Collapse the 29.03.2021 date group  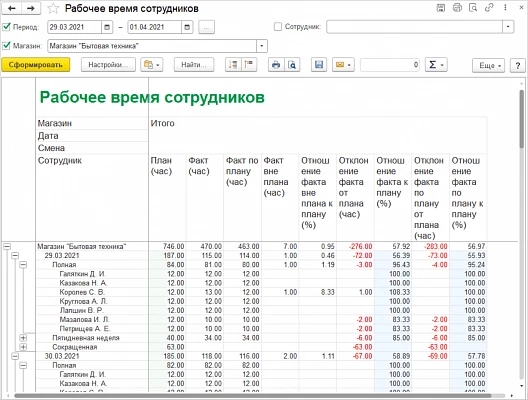pyautogui.click(x=15, y=256)
